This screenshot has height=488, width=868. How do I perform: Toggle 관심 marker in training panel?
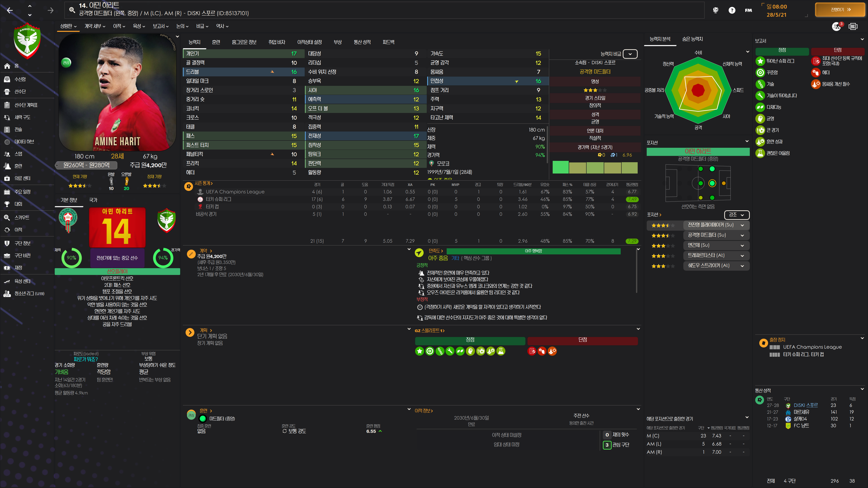pos(191,415)
